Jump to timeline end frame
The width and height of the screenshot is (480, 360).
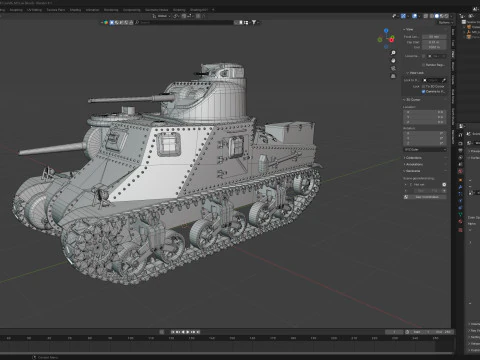[198, 332]
